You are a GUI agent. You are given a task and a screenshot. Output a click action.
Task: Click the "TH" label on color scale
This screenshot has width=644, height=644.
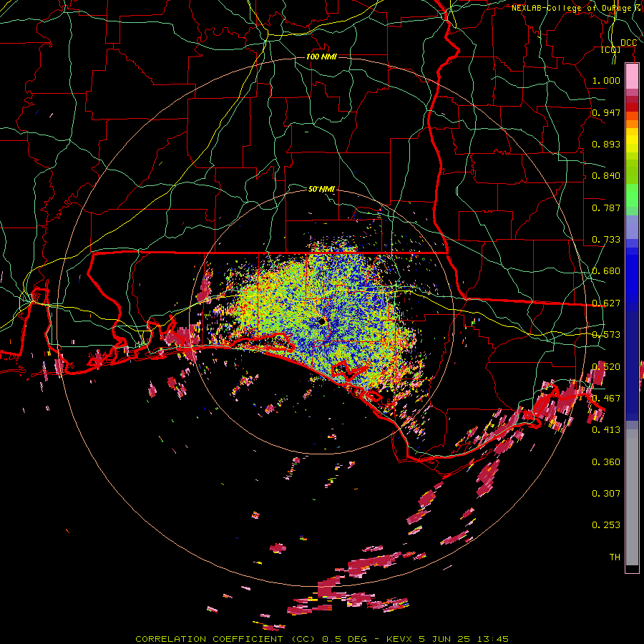(615, 557)
